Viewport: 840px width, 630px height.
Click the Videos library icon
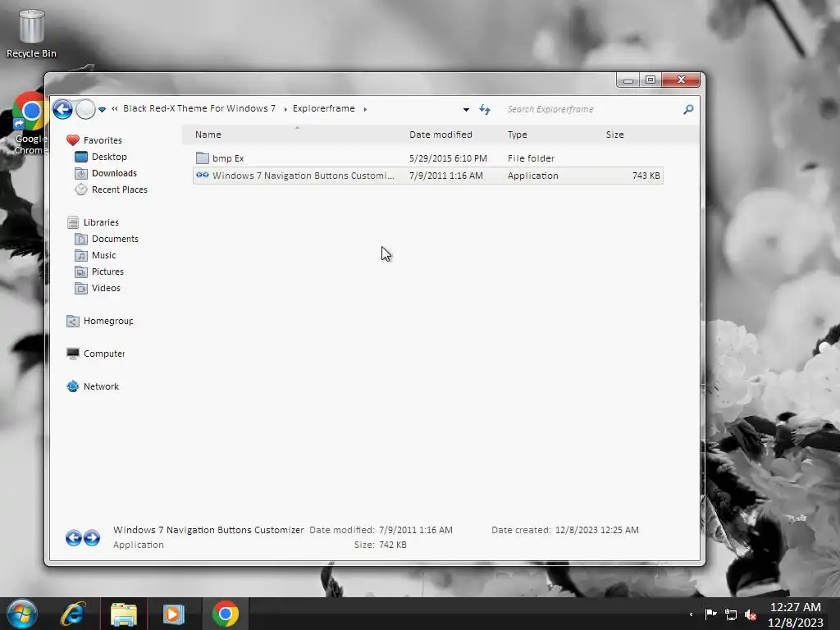(x=81, y=289)
